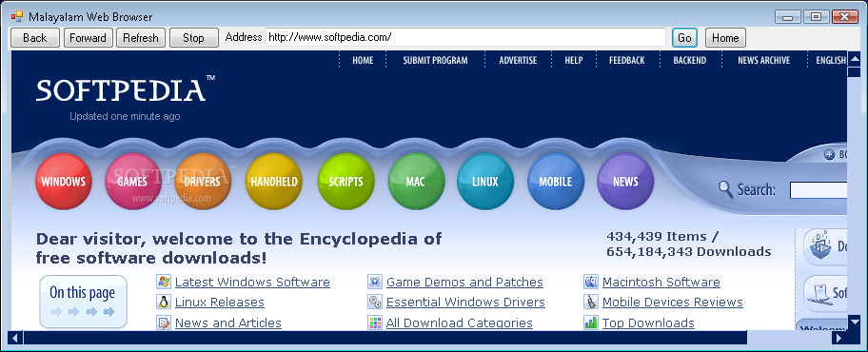Click the Top Downloads chart icon
The height and width of the screenshot is (352, 868).
click(x=591, y=323)
